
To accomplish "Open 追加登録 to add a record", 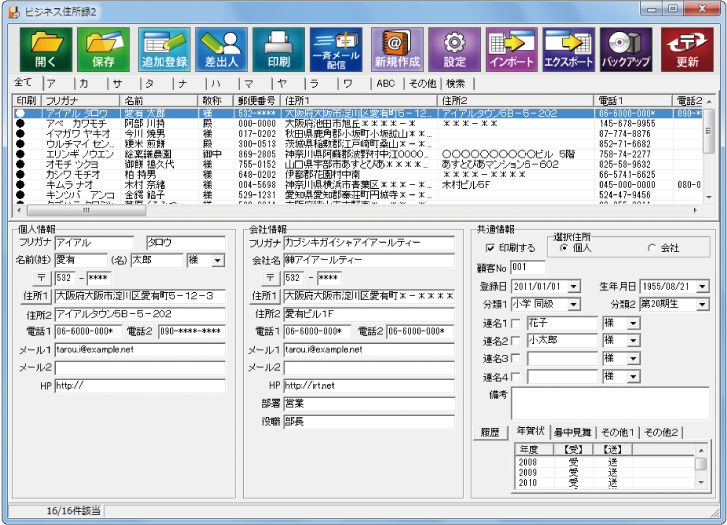I will [x=164, y=47].
